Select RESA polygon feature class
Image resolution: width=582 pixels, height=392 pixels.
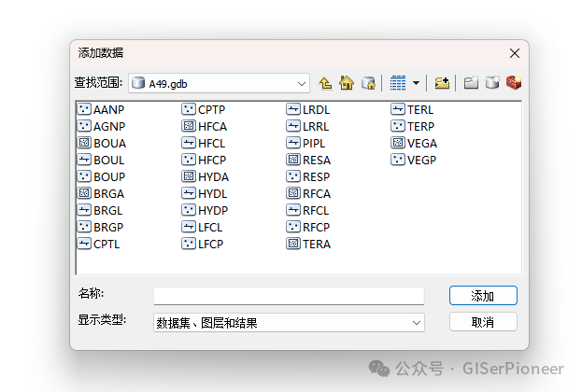click(309, 161)
